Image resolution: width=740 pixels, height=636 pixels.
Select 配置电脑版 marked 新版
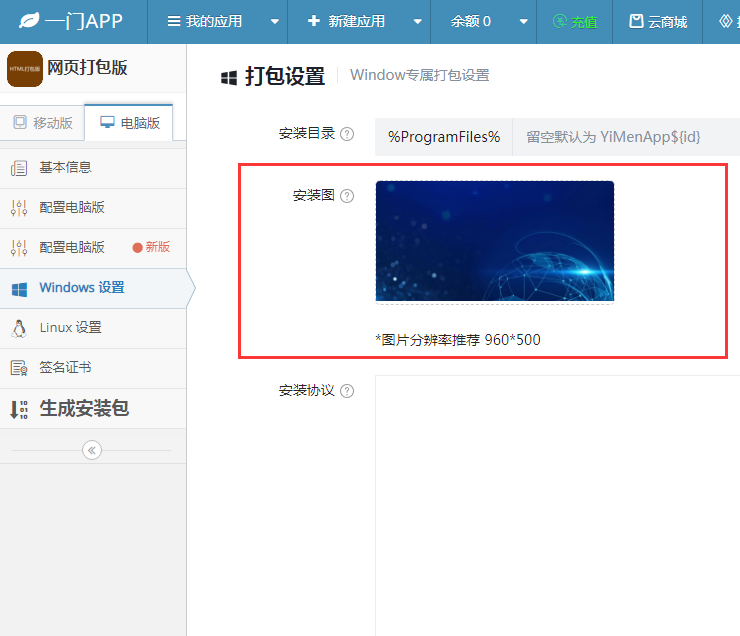[x=93, y=248]
